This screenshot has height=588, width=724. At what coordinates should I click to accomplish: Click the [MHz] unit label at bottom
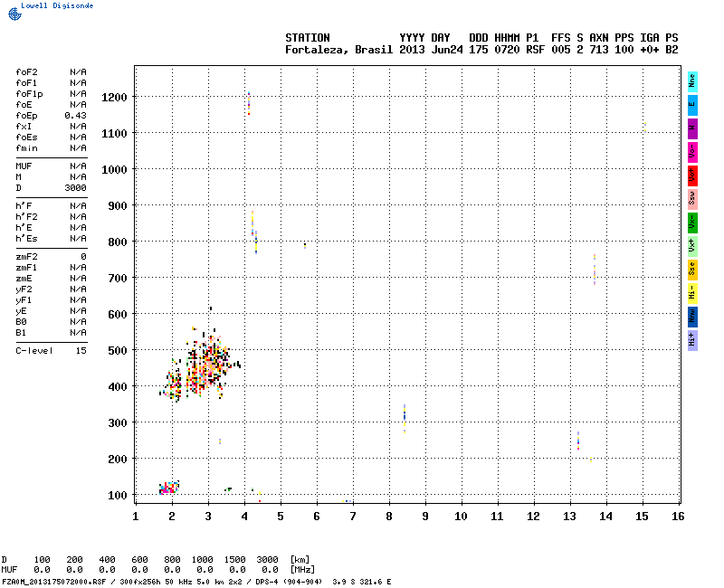302,570
